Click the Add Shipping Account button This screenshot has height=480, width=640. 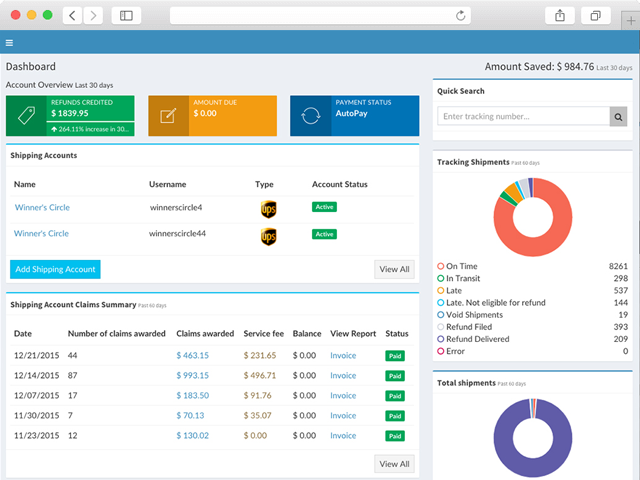pos(55,269)
